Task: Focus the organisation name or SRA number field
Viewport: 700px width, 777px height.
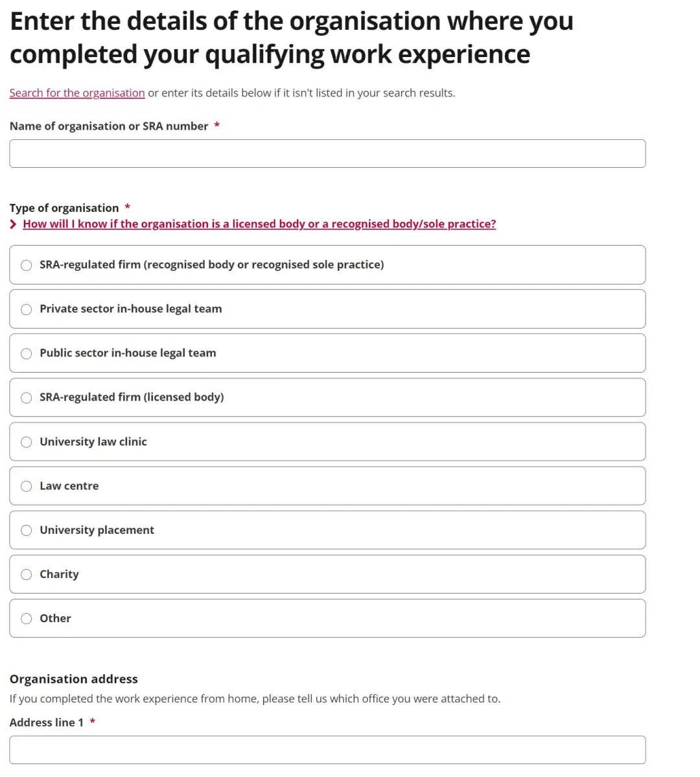Action: click(327, 154)
